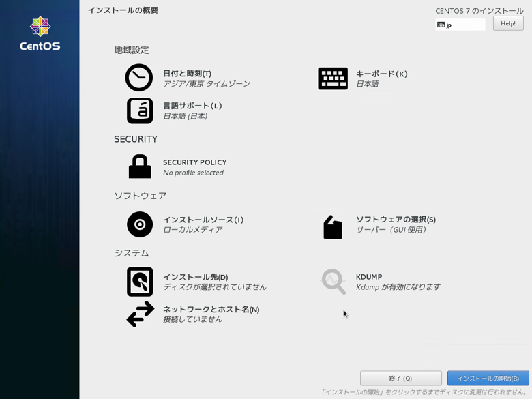Click the Kdump が有効になります status text

(x=398, y=286)
